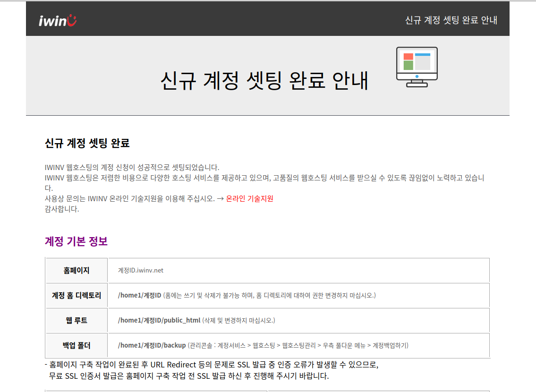Click the /home1/계정ID/backup path value
Viewport: 536px width, 392px height.
(x=152, y=346)
